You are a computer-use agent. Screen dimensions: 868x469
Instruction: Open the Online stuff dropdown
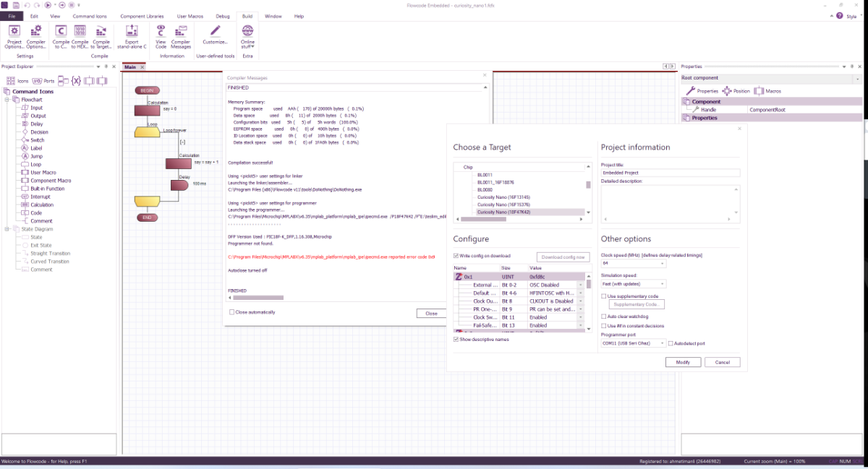click(x=248, y=35)
